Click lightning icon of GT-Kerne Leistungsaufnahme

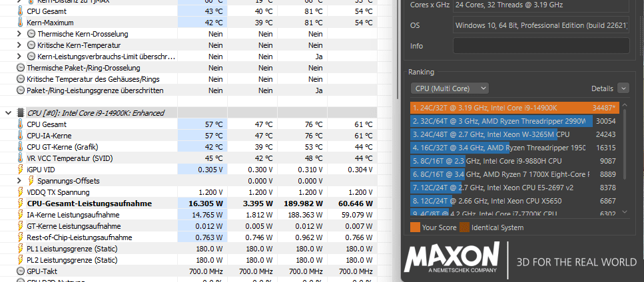(21, 226)
